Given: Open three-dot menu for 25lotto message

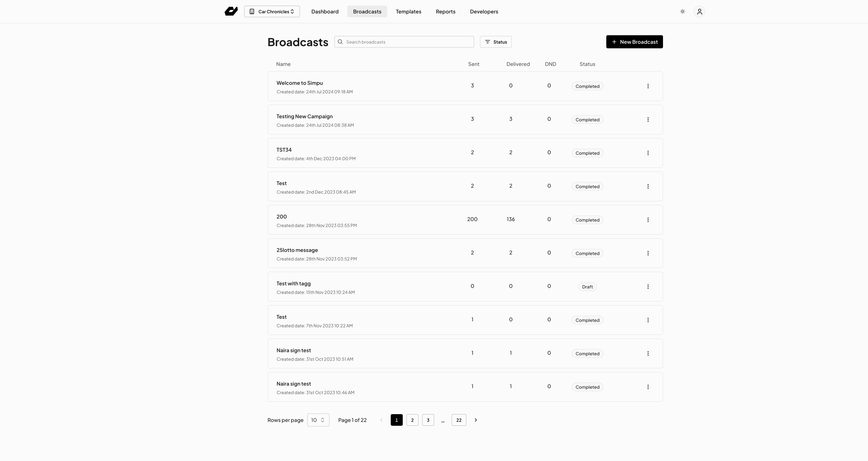Looking at the screenshot, I should tap(648, 253).
